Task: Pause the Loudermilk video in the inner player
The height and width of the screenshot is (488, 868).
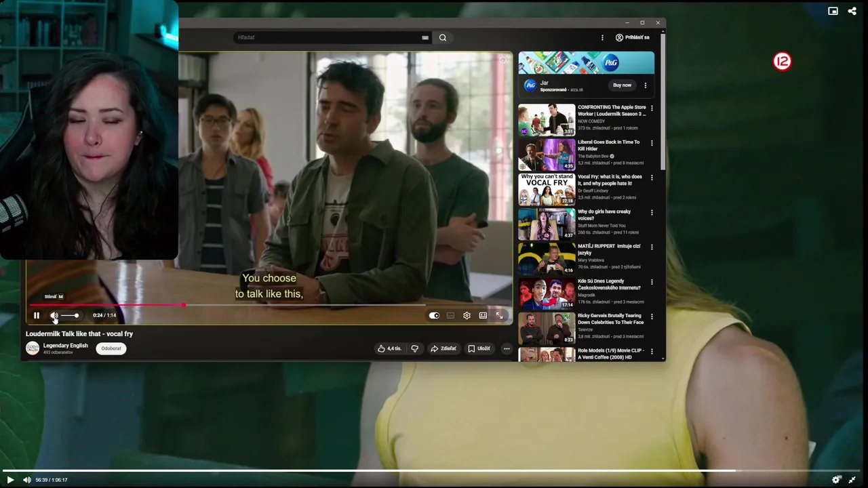Action: coord(37,315)
